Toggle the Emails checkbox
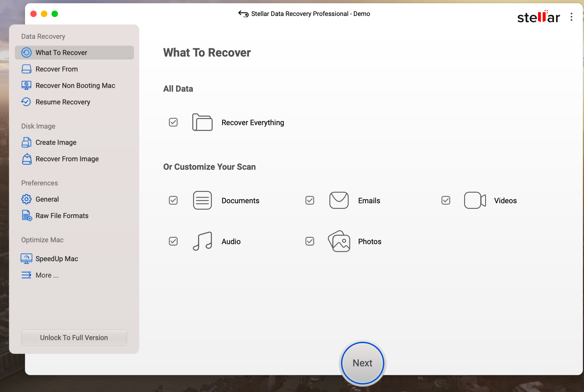This screenshot has width=584, height=392. [310, 200]
